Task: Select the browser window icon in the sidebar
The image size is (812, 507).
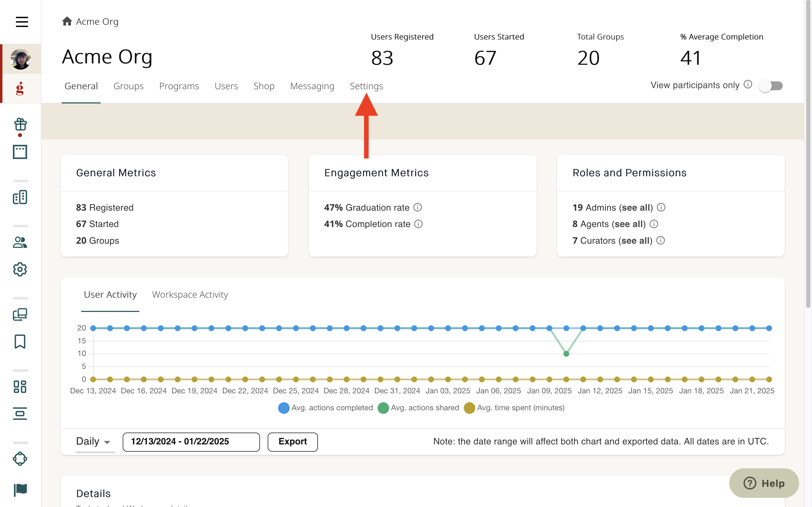Action: (x=20, y=152)
